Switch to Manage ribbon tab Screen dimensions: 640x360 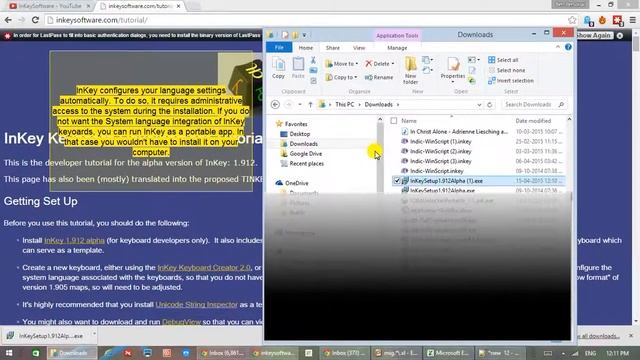[397, 48]
